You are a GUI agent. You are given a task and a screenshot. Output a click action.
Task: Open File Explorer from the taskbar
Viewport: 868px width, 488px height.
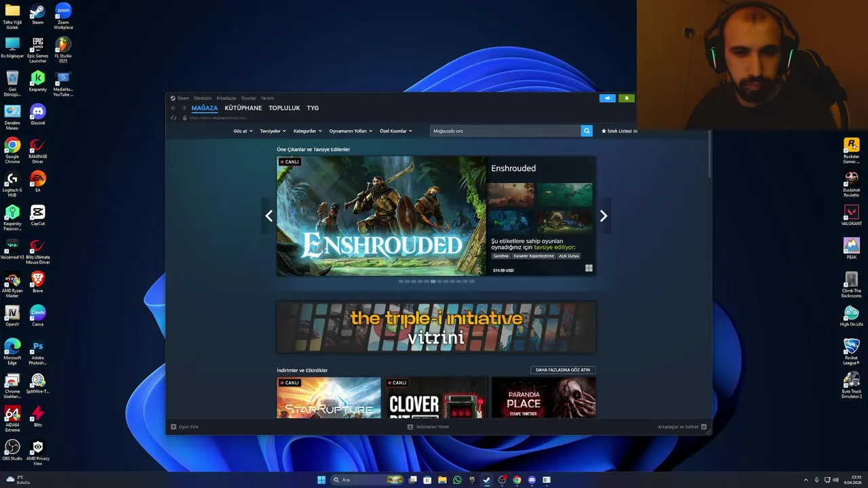(442, 480)
